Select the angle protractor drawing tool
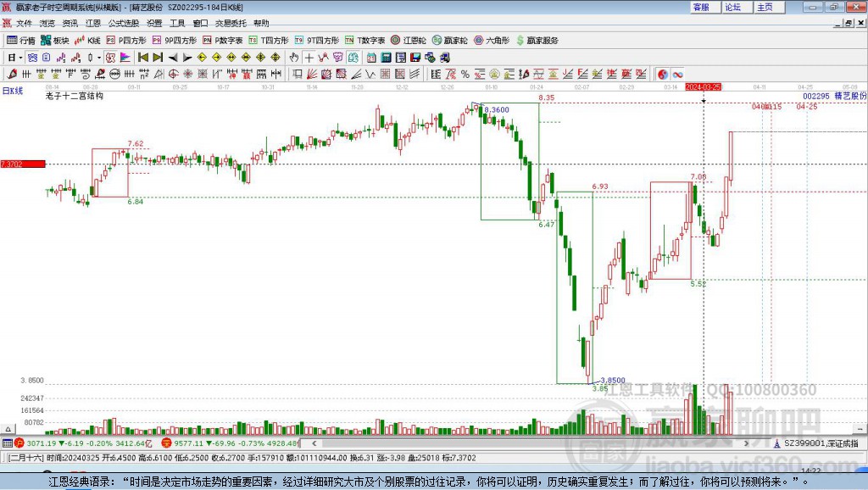Image resolution: width=868 pixels, height=490 pixels. coord(159,75)
